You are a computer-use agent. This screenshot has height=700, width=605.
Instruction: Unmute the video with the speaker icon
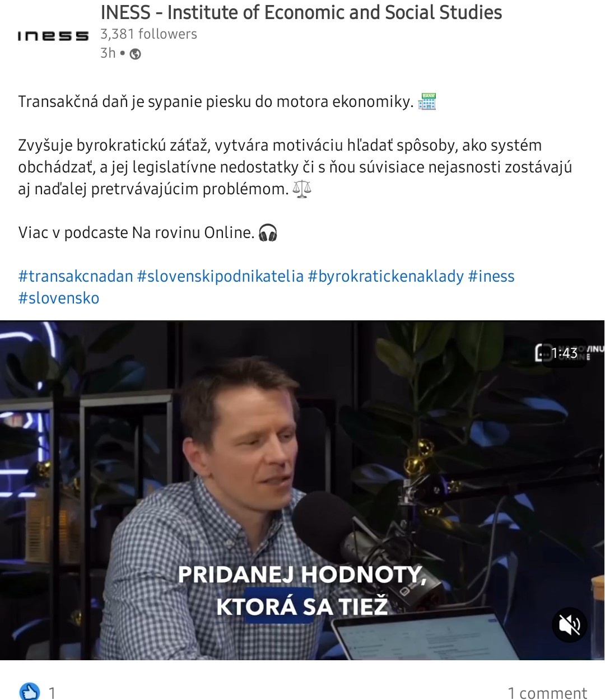(x=569, y=624)
